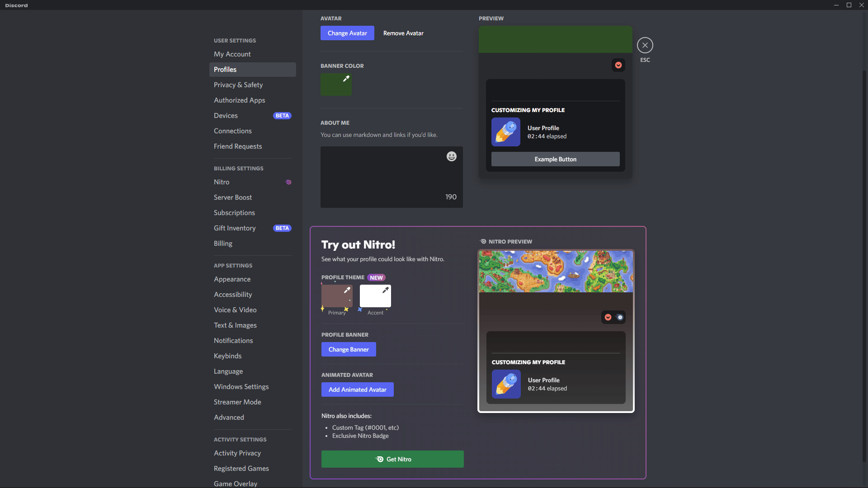Screen dimensions: 868x488
Task: Open Streamer Mode settings
Action: pyautogui.click(x=252, y=402)
